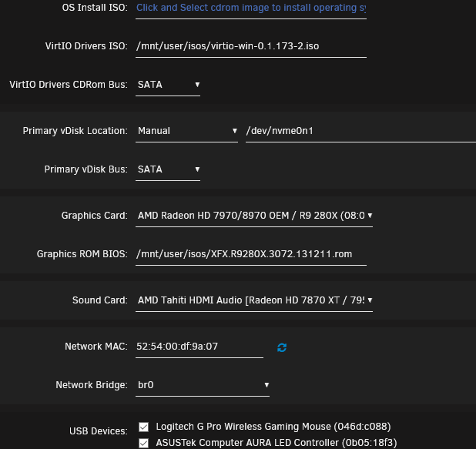The width and height of the screenshot is (476, 449).
Task: Regenerate the Network MAC address icon
Action: pyautogui.click(x=282, y=347)
